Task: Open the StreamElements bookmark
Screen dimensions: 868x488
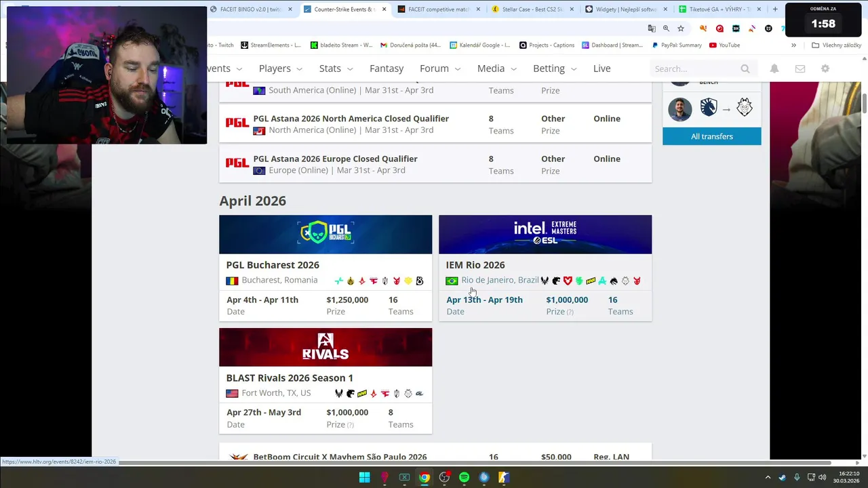Action: 271,45
